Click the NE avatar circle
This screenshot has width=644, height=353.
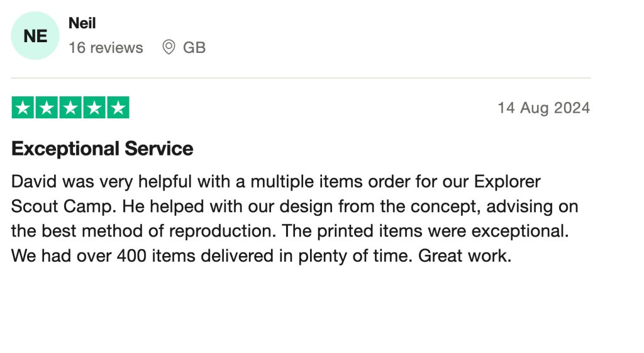[35, 36]
